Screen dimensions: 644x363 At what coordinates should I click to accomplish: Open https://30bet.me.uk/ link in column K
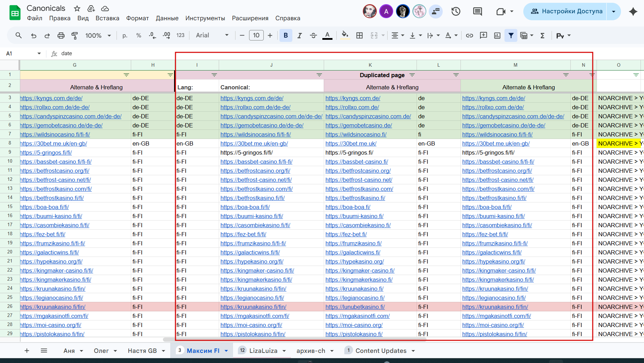point(351,143)
